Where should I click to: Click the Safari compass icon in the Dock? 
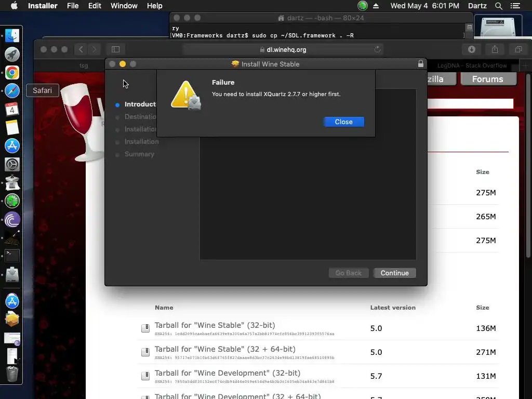[12, 91]
